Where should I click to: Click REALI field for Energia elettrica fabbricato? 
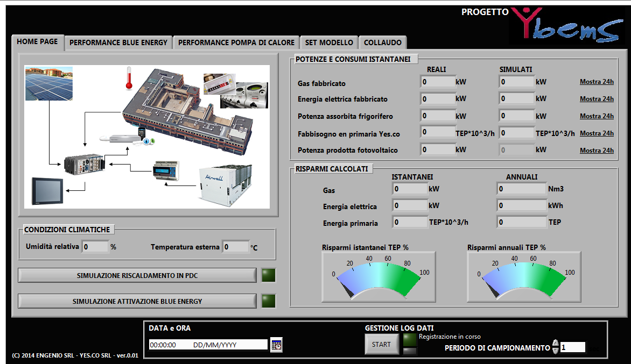click(x=438, y=99)
